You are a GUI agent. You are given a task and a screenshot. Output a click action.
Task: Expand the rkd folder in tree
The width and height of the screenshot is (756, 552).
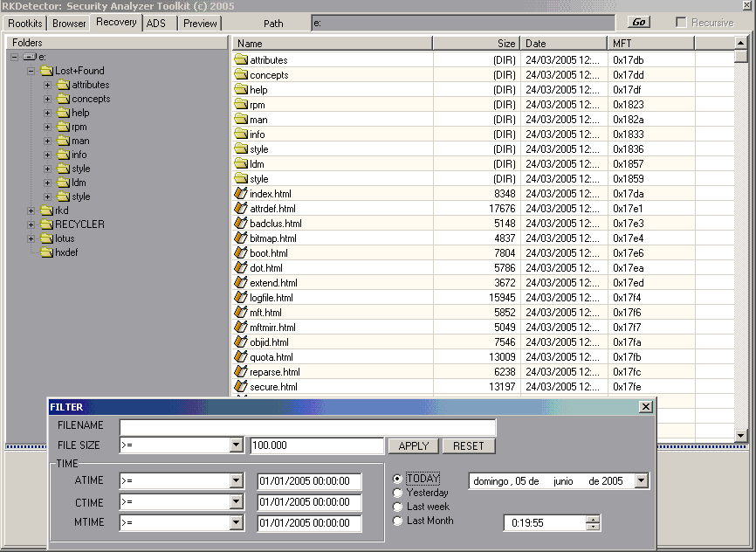pos(31,210)
